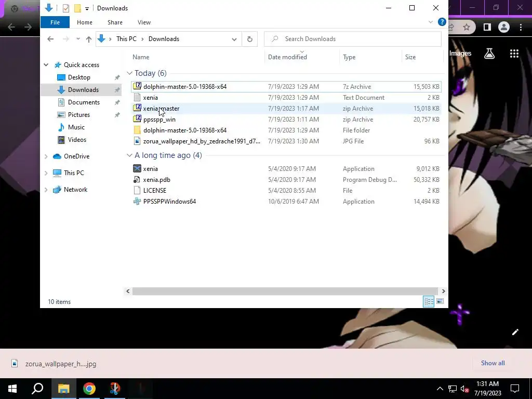The width and height of the screenshot is (532, 399).
Task: Click the horizontal scrollbar in file list
Action: pos(285,291)
